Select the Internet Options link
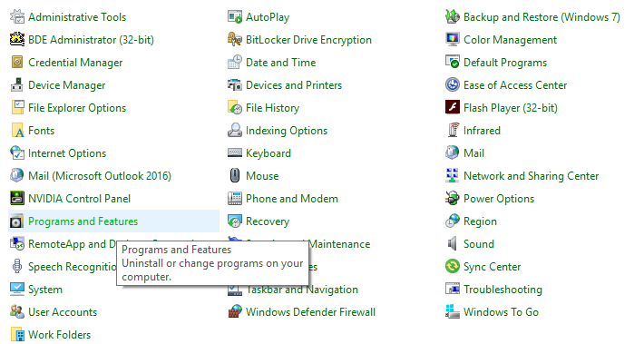This screenshot has width=644, height=344. (67, 153)
